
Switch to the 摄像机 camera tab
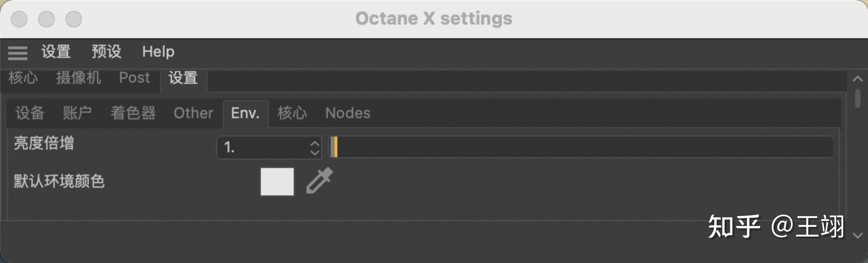point(79,78)
